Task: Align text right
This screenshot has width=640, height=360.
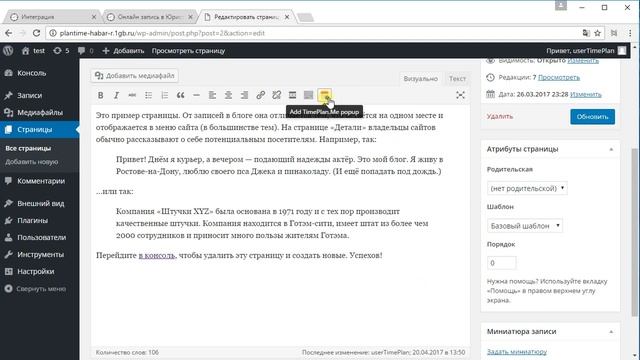Action: 244,95
